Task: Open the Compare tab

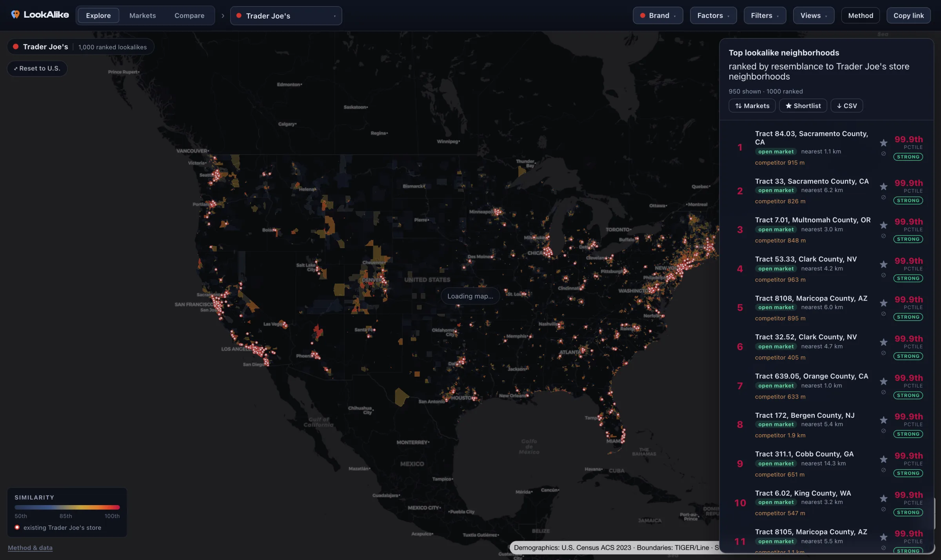Action: coord(189,16)
